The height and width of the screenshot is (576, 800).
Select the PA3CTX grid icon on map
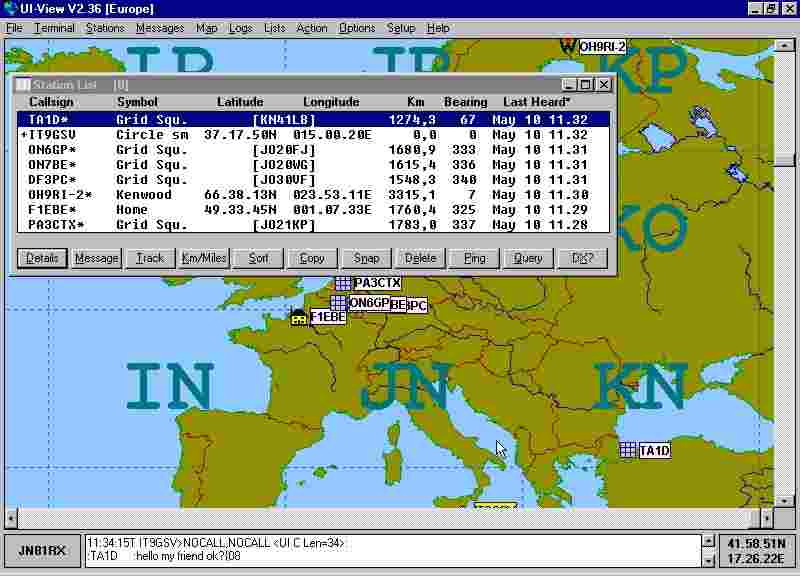[343, 283]
